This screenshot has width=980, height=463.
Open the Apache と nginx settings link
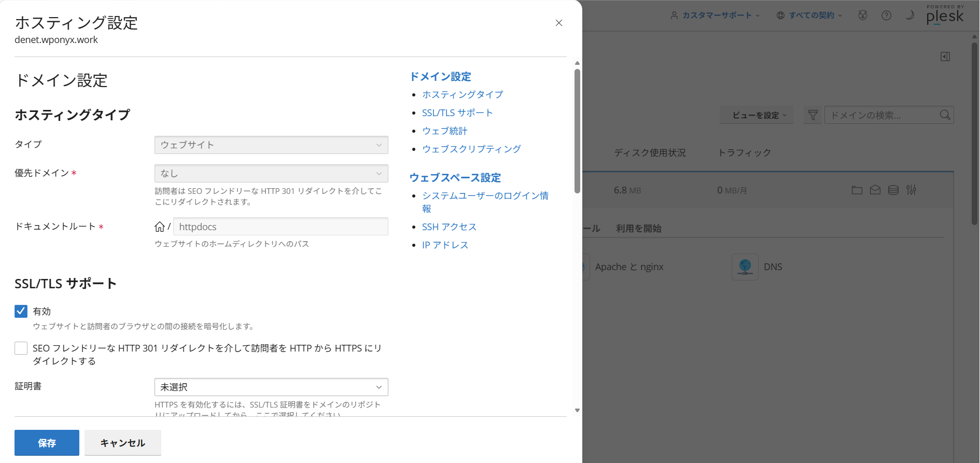pyautogui.click(x=629, y=267)
